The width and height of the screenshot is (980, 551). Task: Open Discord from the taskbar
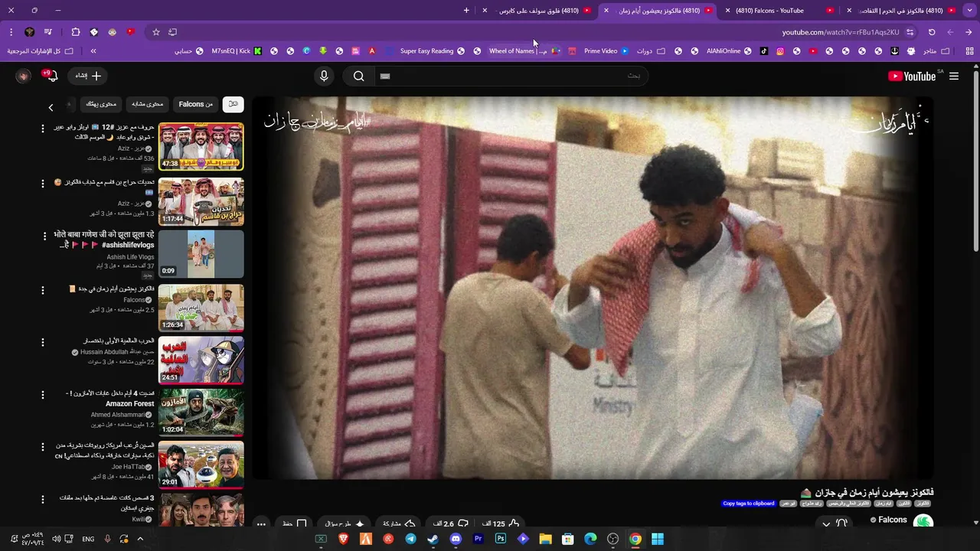click(456, 539)
